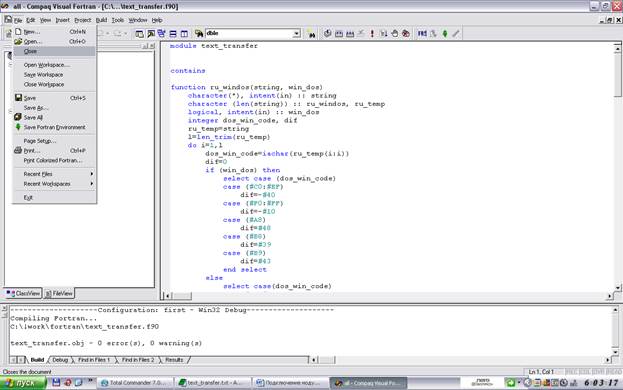The height and width of the screenshot is (390, 623).
Task: Select Close in the File menu
Action: (54, 51)
